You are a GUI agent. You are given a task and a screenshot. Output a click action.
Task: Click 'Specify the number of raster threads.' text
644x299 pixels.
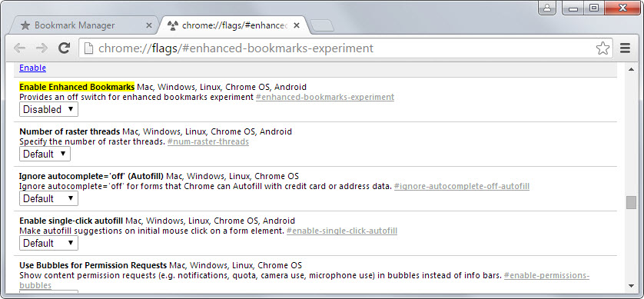coord(92,141)
